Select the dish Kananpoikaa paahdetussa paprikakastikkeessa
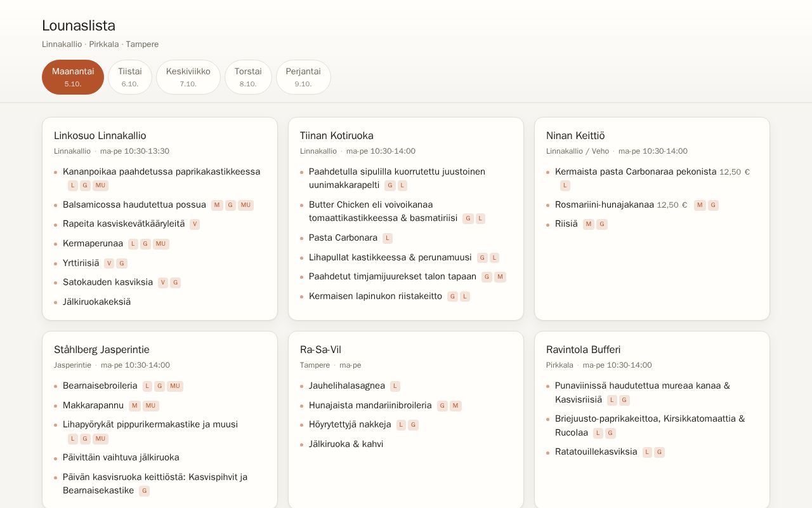 [161, 171]
